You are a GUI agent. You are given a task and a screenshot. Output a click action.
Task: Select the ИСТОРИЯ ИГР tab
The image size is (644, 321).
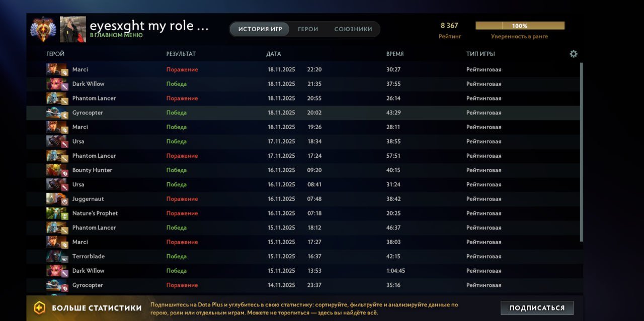coord(259,29)
